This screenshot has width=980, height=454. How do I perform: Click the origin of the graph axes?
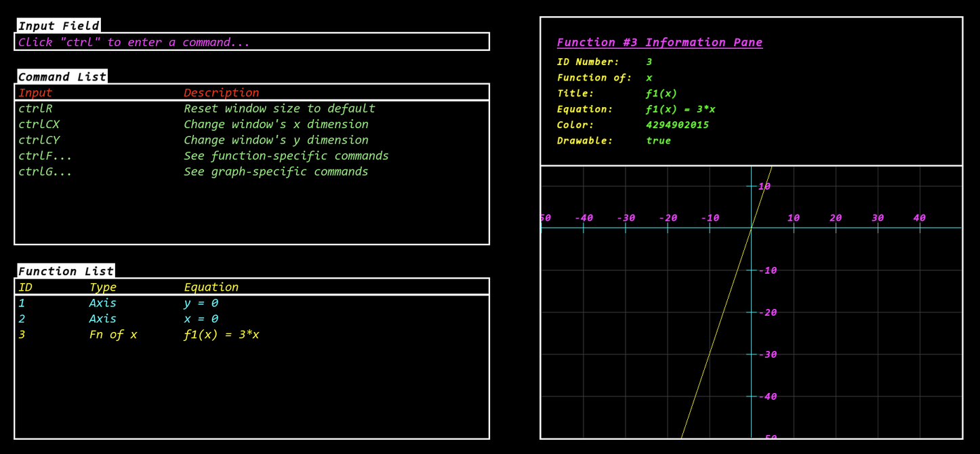[x=751, y=228]
